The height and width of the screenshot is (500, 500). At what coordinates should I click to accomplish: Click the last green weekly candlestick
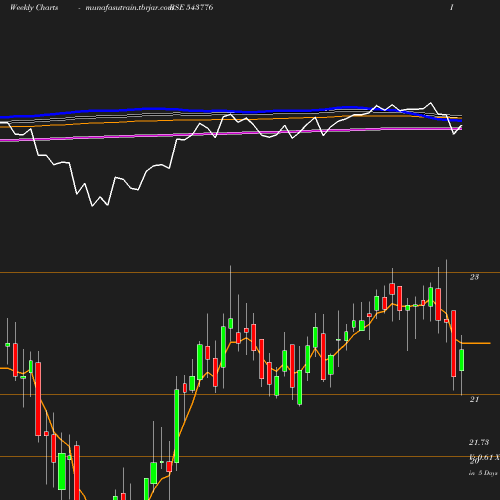462,360
